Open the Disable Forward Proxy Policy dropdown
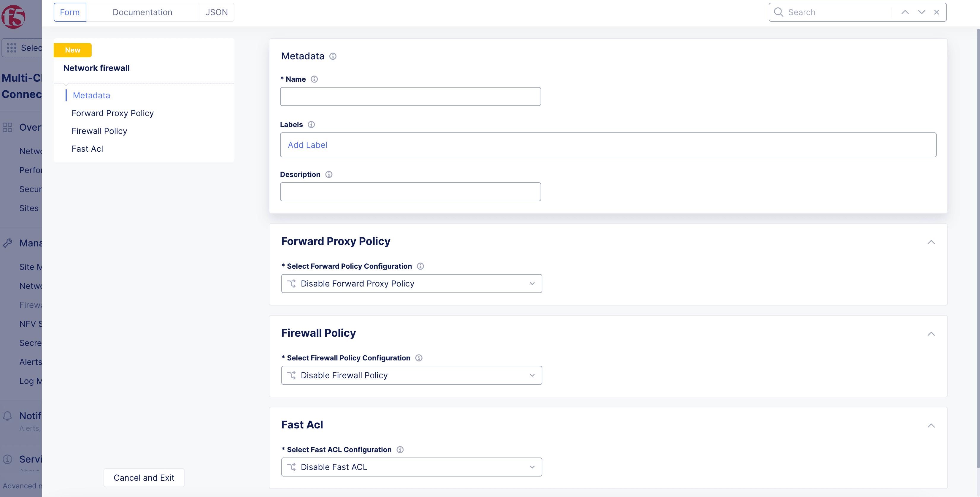 click(411, 284)
